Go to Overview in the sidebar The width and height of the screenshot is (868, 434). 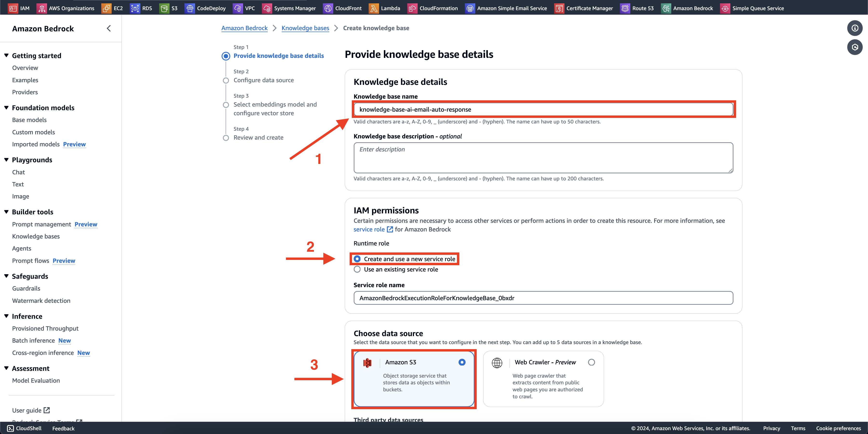coord(25,68)
